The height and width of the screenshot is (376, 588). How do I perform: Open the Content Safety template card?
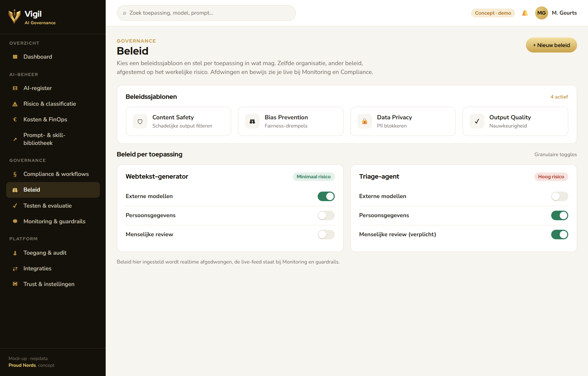click(178, 121)
